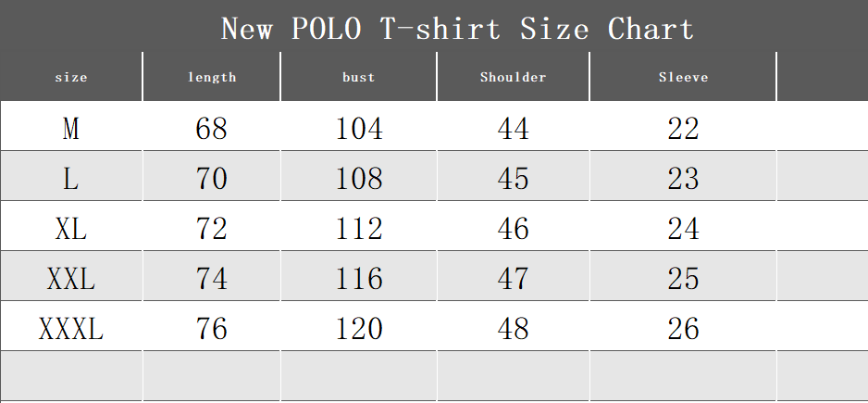Click shoulder value 44 in M row
This screenshot has width=868, height=403.
tap(514, 128)
